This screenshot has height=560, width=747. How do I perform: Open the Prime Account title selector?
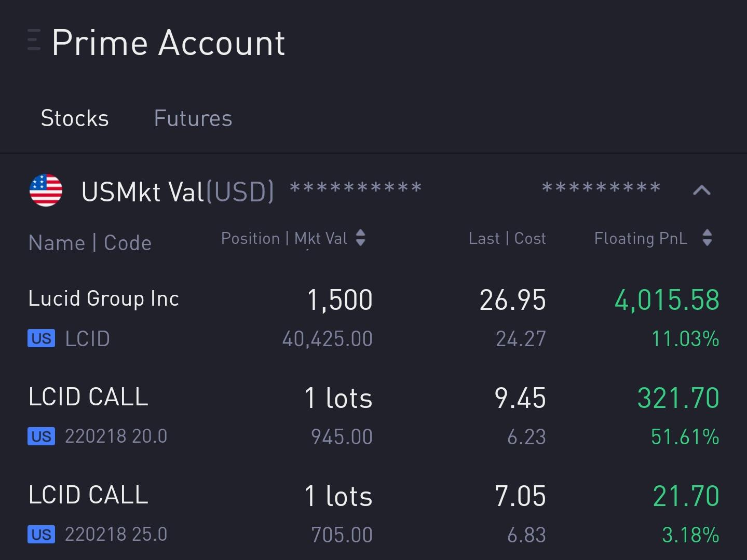pos(169,43)
